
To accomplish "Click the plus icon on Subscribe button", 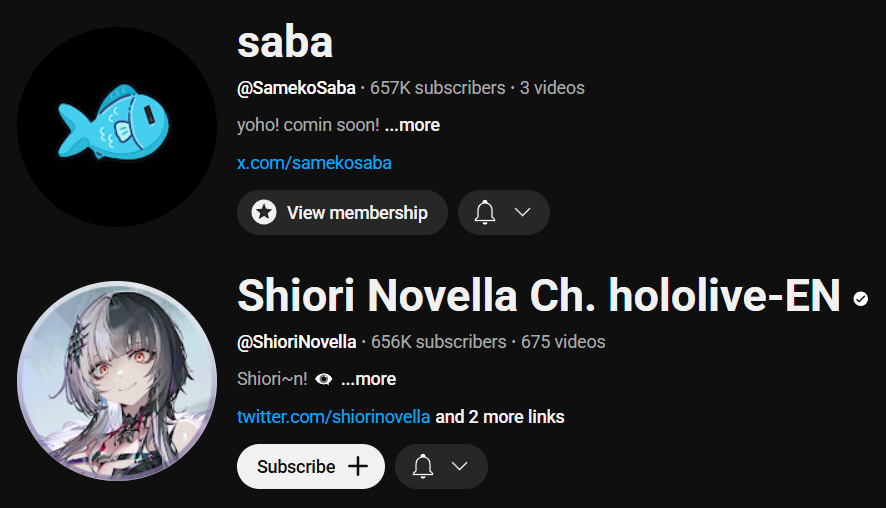I will point(358,466).
